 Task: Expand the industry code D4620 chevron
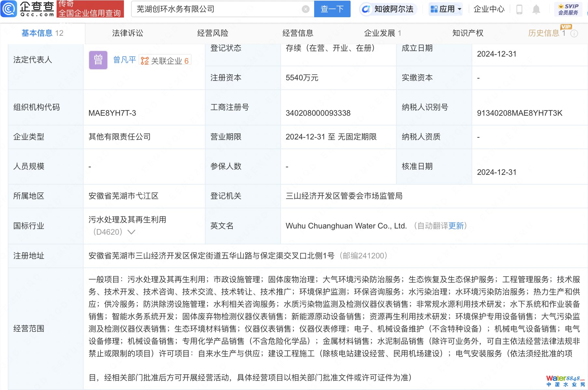point(131,232)
